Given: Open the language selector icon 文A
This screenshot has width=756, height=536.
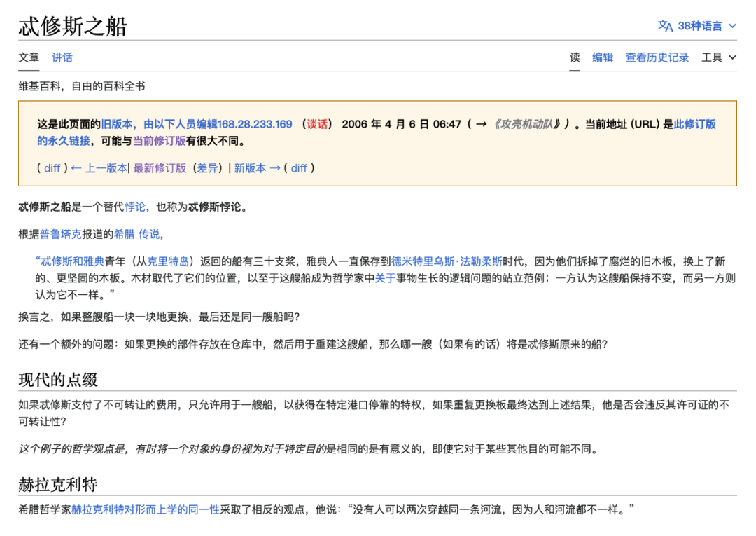Looking at the screenshot, I should pyautogui.click(x=665, y=26).
